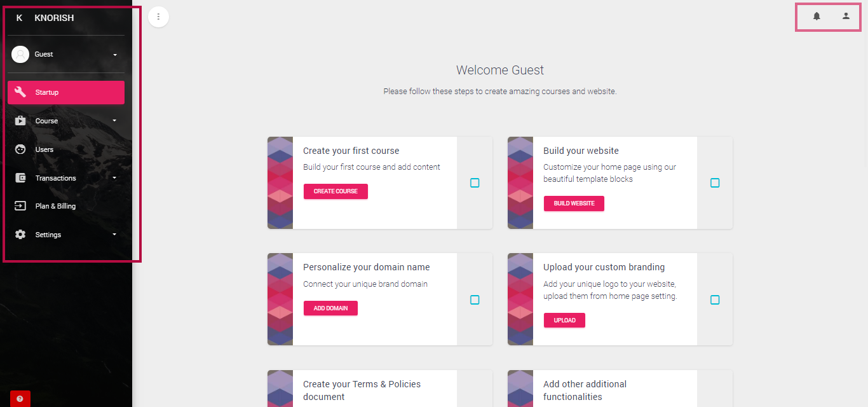Expand the Transactions submenu arrow
The image size is (868, 407).
(x=114, y=178)
